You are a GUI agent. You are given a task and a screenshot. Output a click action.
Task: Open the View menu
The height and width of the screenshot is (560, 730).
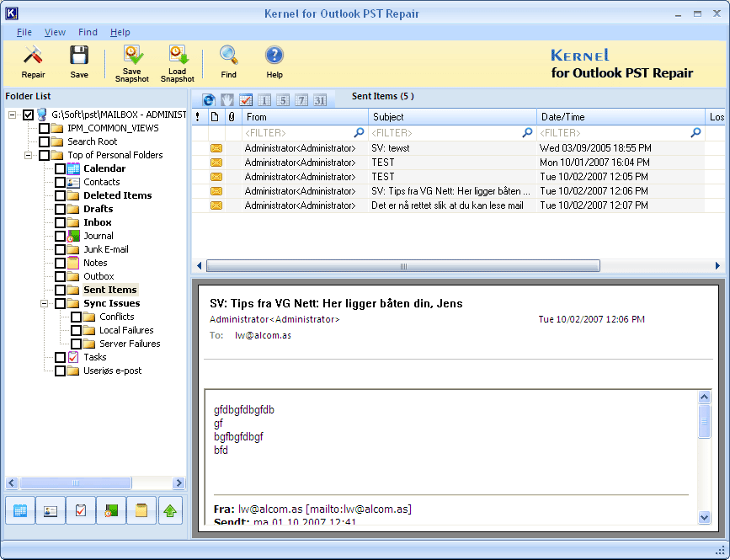point(55,32)
